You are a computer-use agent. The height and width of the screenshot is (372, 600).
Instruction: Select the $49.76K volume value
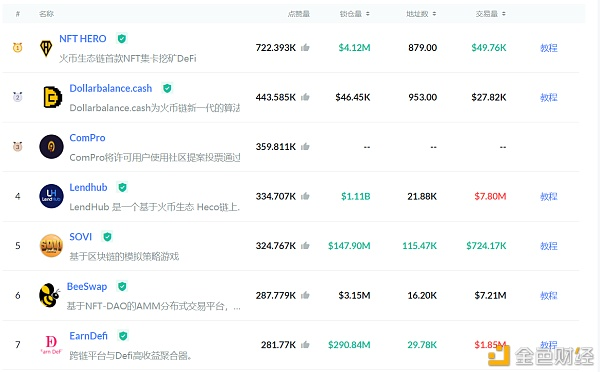tap(489, 48)
